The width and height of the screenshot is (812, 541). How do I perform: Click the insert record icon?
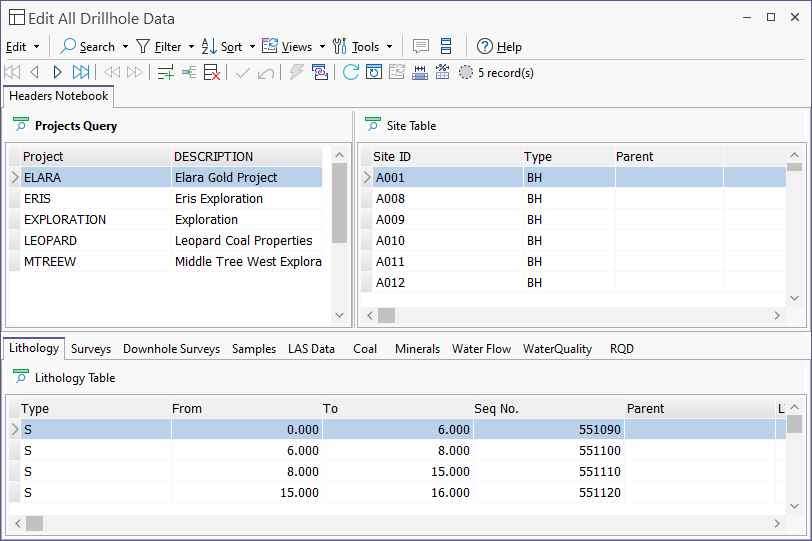(189, 72)
